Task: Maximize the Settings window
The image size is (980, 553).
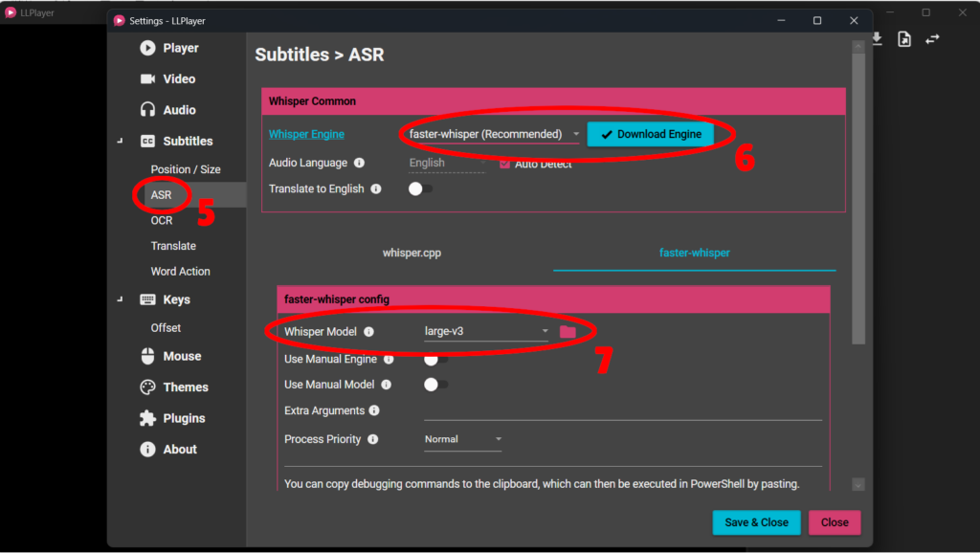Action: 817,21
